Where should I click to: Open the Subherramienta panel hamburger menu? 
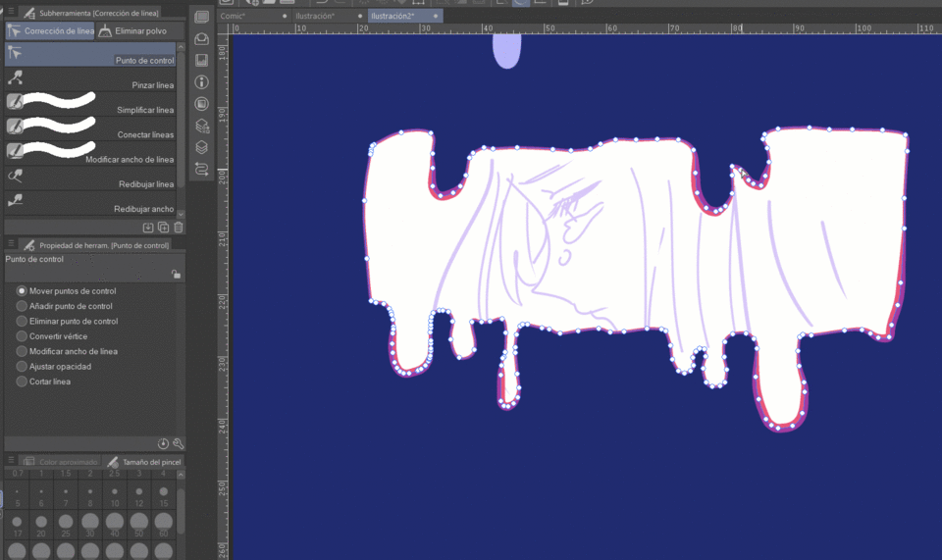tap(11, 11)
